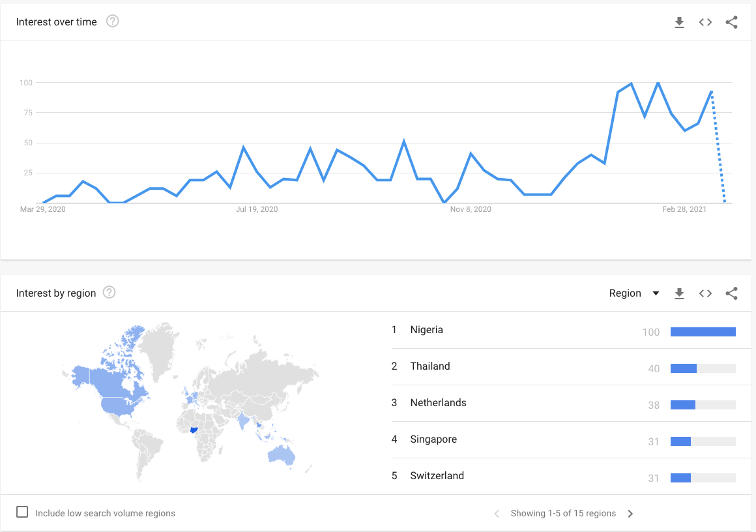Open help for Interest over time

pyautogui.click(x=112, y=22)
